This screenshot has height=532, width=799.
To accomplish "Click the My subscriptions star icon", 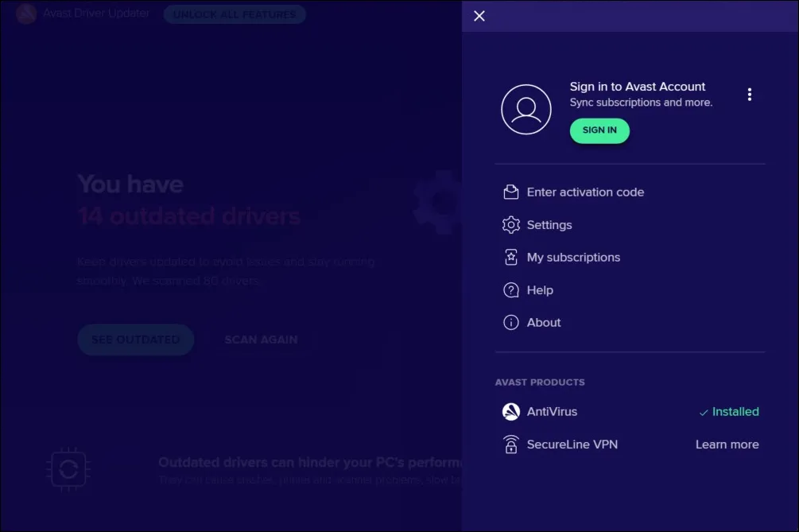I will 510,258.
